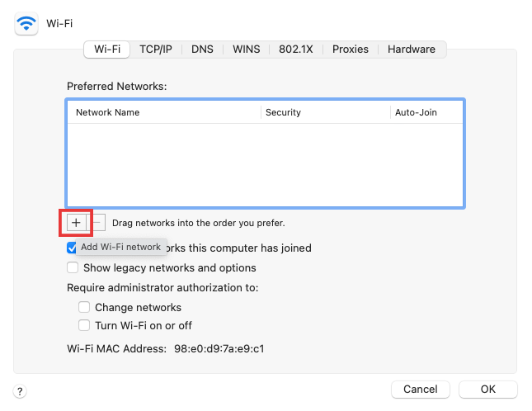Image resolution: width=532 pixels, height=411 pixels.
Task: Click the minus remove network button
Action: [x=98, y=223]
